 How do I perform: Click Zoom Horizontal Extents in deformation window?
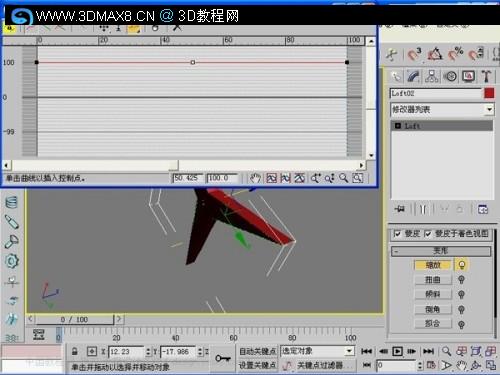pos(285,178)
